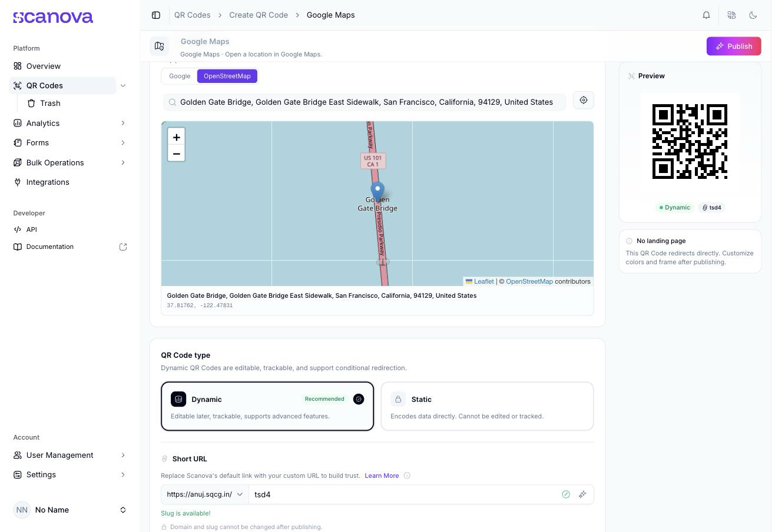
Task: Expand the User Management chevron
Action: tap(123, 455)
